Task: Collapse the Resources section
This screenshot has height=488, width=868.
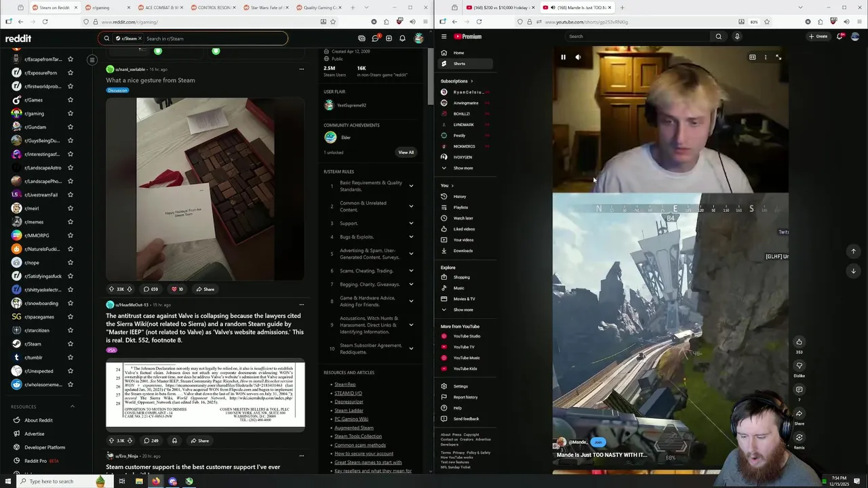Action: (73, 407)
